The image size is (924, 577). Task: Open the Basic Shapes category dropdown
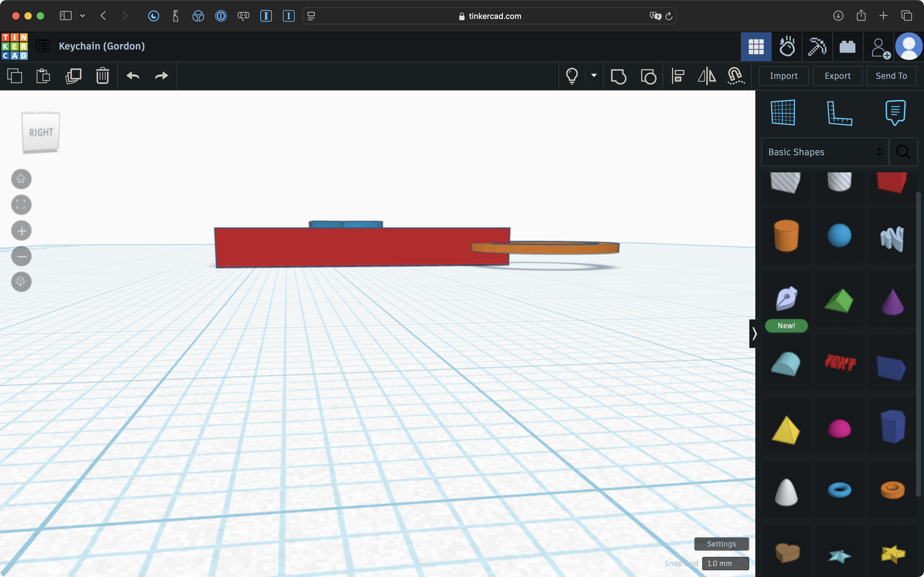pyautogui.click(x=824, y=152)
